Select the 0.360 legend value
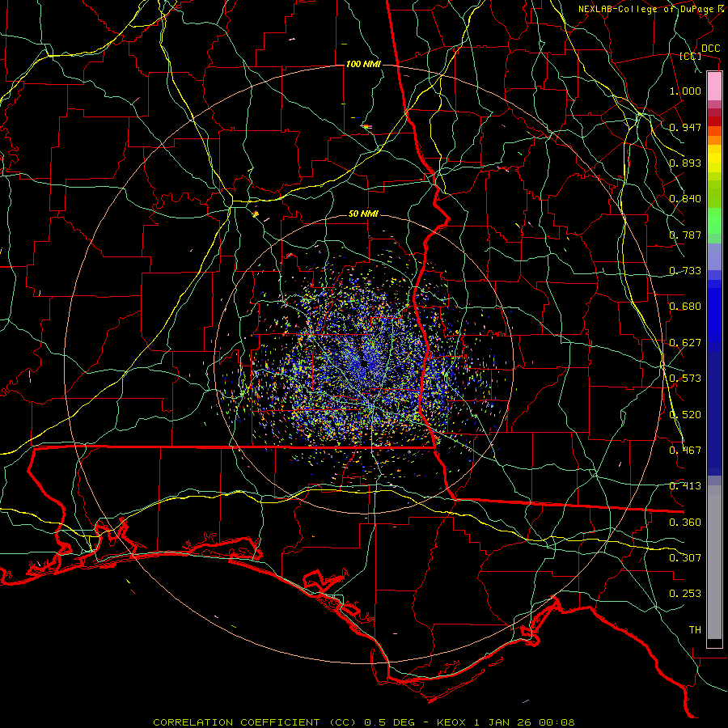 [685, 523]
